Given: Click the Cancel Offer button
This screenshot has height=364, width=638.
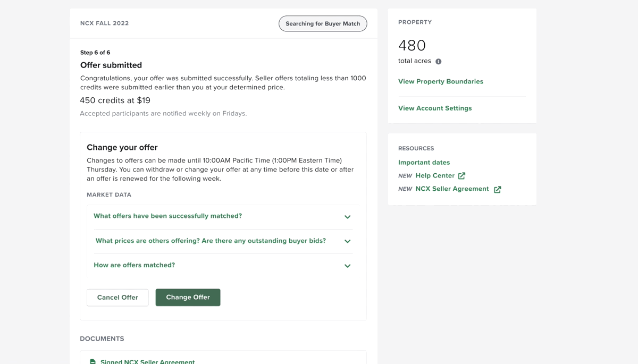Looking at the screenshot, I should click(x=117, y=298).
